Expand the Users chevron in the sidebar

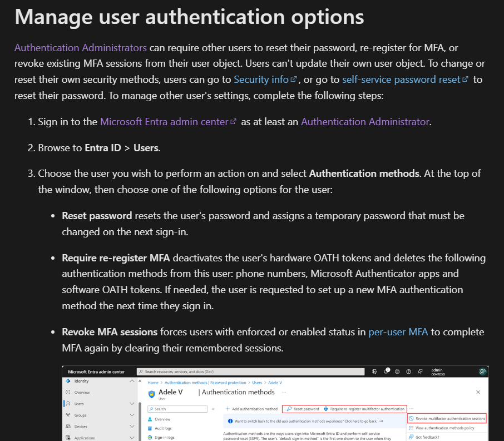pyautogui.click(x=132, y=404)
